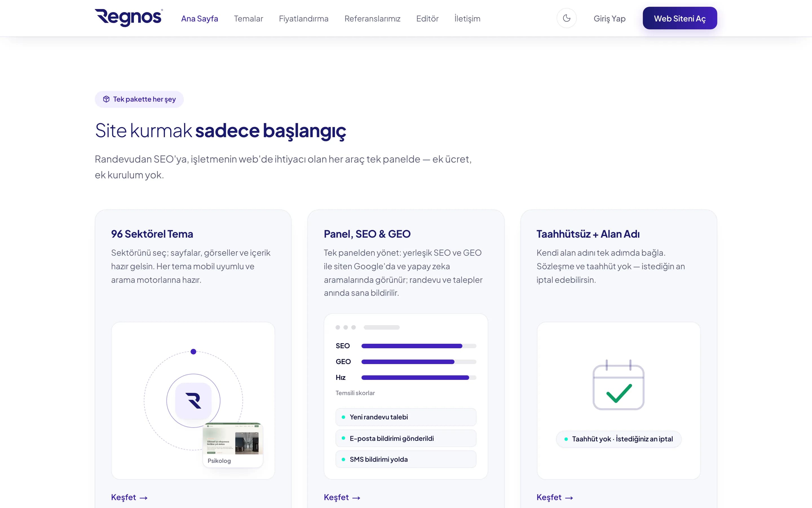Select E-posta bildirimi gönderildi notification

(x=406, y=438)
